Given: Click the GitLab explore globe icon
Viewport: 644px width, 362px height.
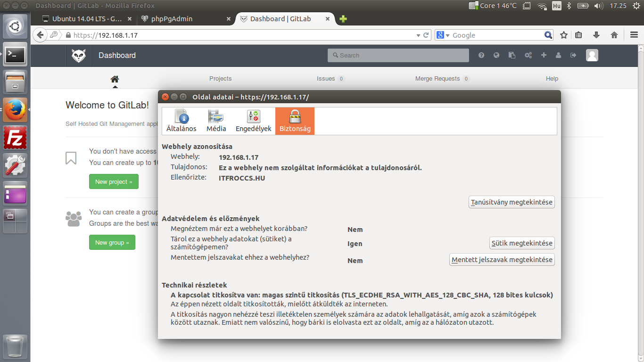Looking at the screenshot, I should 496,55.
